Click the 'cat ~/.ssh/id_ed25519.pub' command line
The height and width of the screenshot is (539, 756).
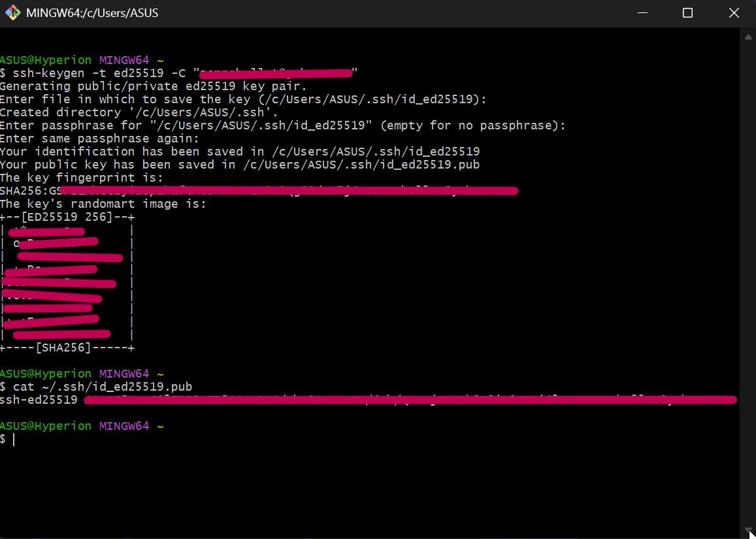(97, 387)
